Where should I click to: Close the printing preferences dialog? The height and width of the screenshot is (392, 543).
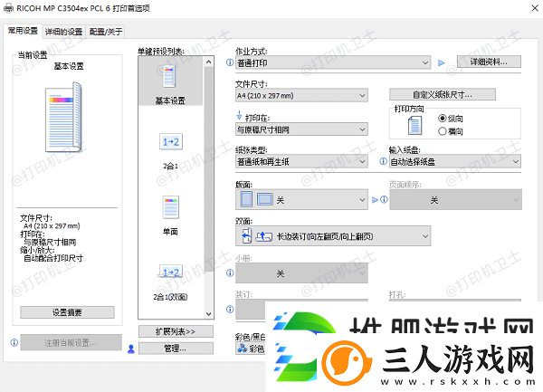point(535,8)
